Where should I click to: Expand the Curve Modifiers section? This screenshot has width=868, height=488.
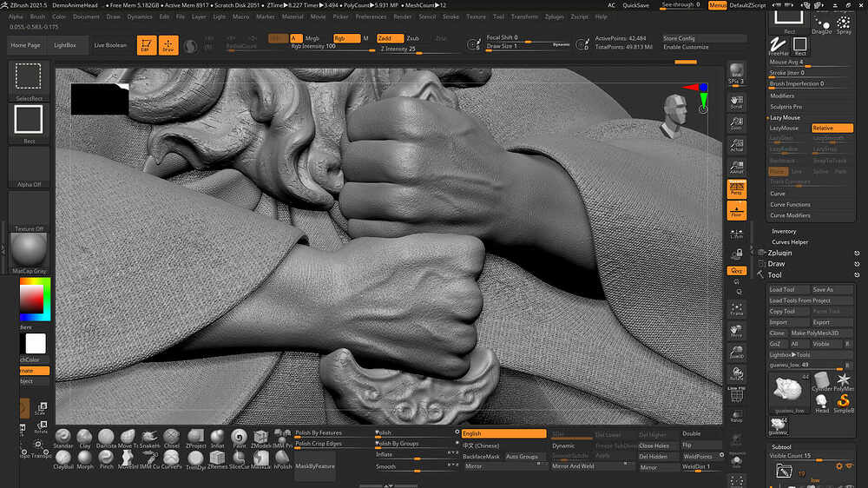[790, 215]
